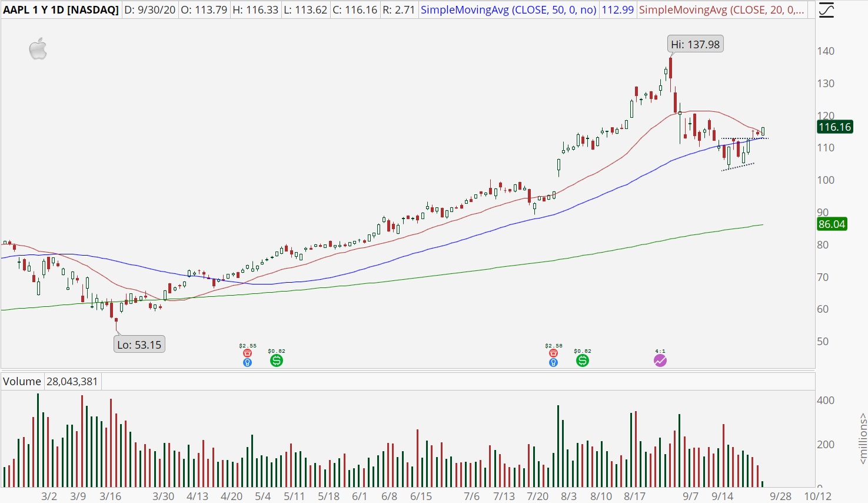Click the 4/20 date axis label
This screenshot has height=503, width=868.
pyautogui.click(x=232, y=496)
